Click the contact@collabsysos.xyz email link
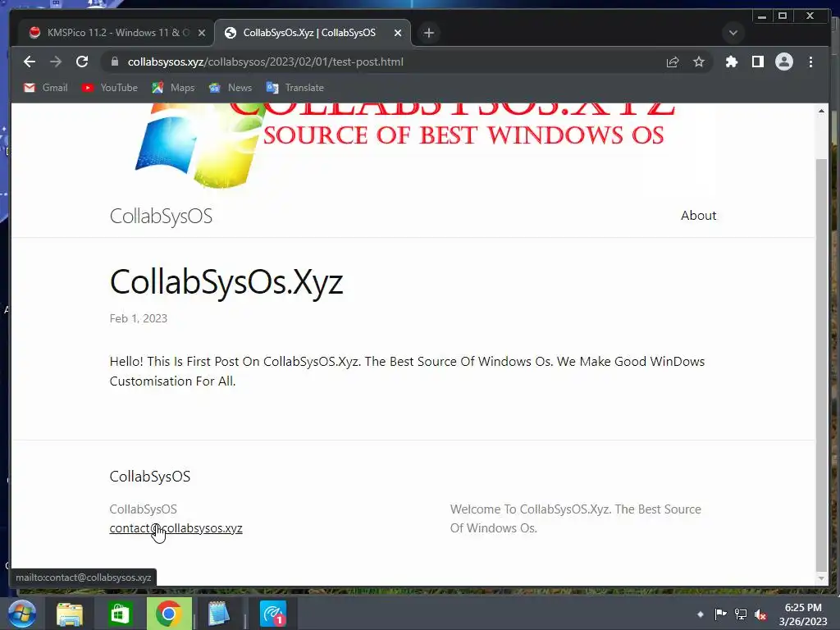The image size is (840, 630). pos(176,528)
